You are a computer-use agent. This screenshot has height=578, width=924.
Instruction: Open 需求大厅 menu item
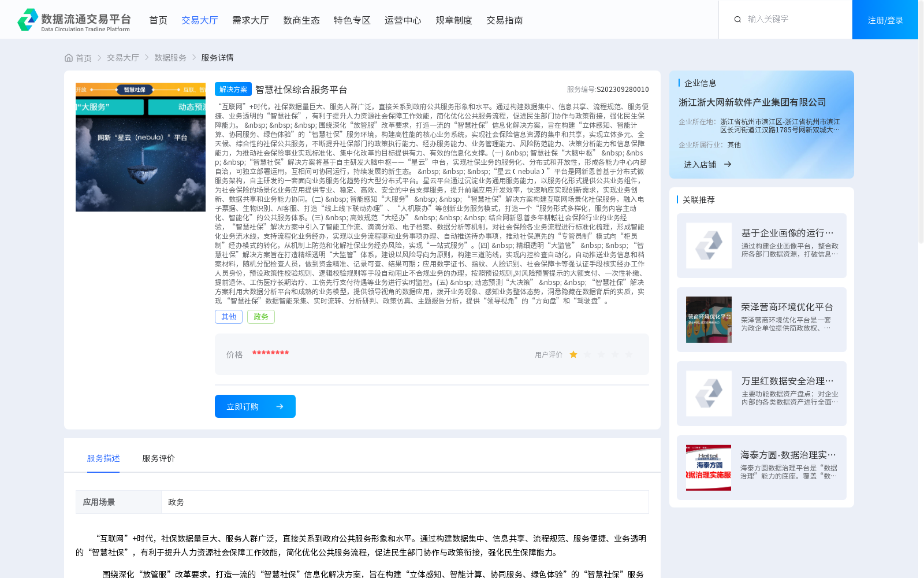(x=251, y=20)
